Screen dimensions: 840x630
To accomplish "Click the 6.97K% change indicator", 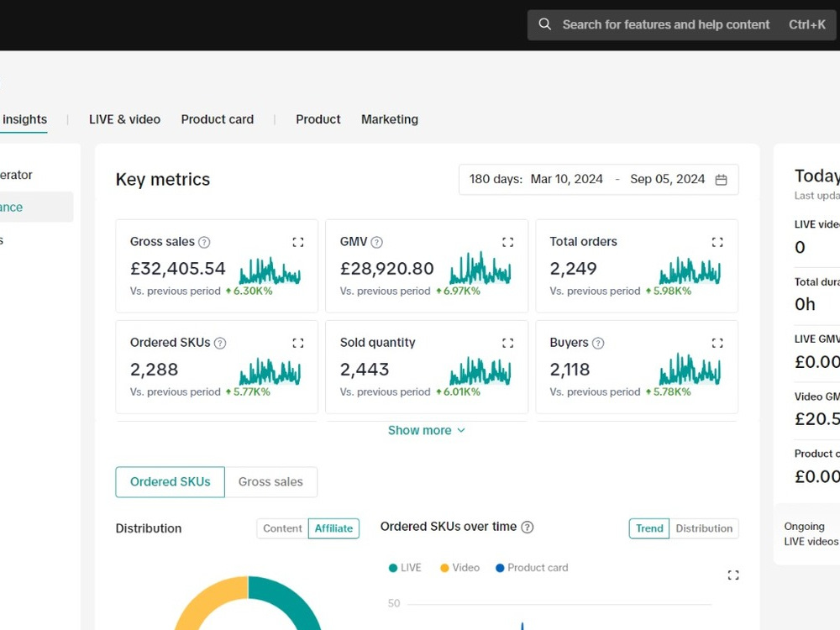I will pyautogui.click(x=458, y=291).
